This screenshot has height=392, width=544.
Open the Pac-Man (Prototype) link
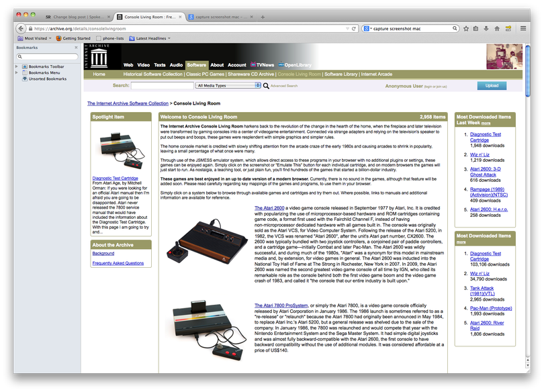click(x=491, y=308)
